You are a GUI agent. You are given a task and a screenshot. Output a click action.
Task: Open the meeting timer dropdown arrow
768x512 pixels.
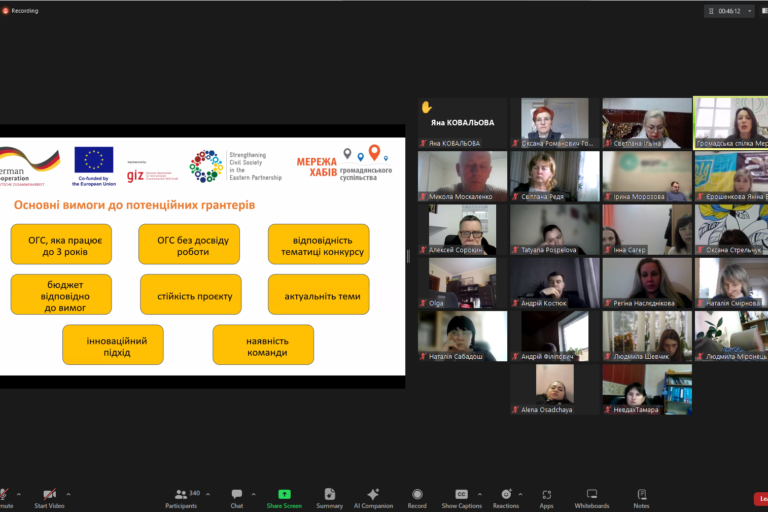pyautogui.click(x=749, y=11)
